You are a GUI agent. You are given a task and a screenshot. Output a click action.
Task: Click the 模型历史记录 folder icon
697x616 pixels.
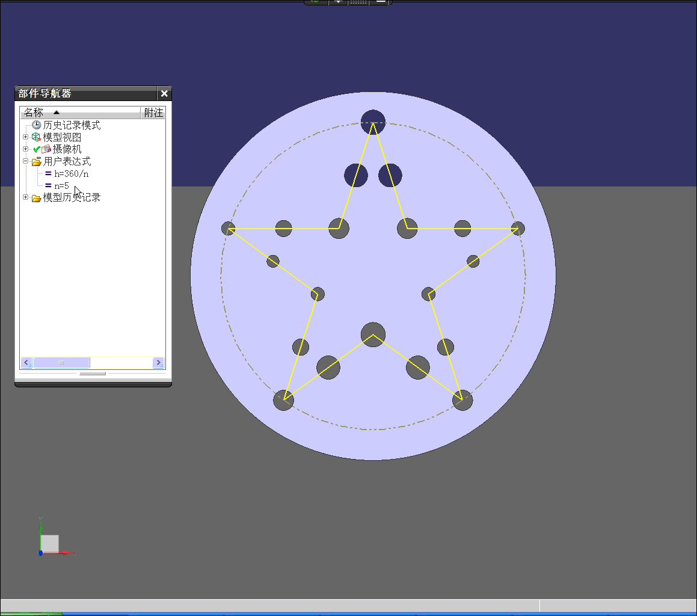point(37,198)
